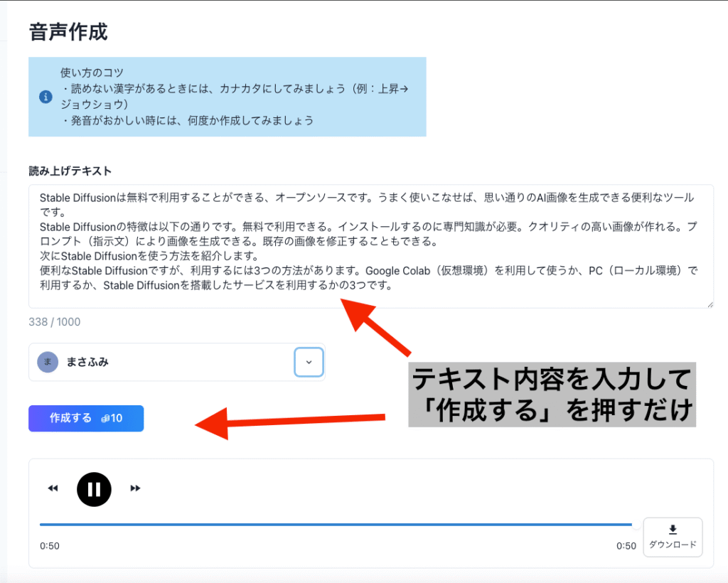The height and width of the screenshot is (583, 728).
Task: Rewind the audio with the back button
Action: click(53, 488)
